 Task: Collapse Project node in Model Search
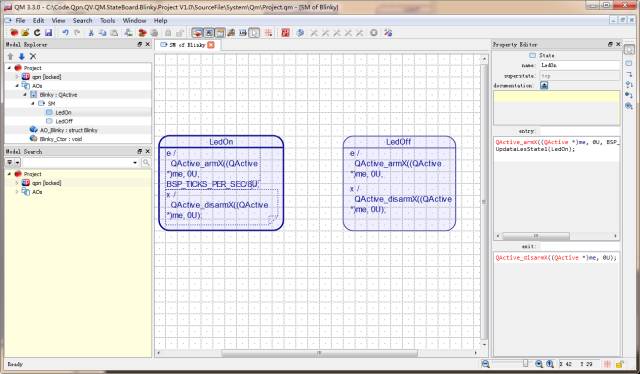tap(9, 174)
